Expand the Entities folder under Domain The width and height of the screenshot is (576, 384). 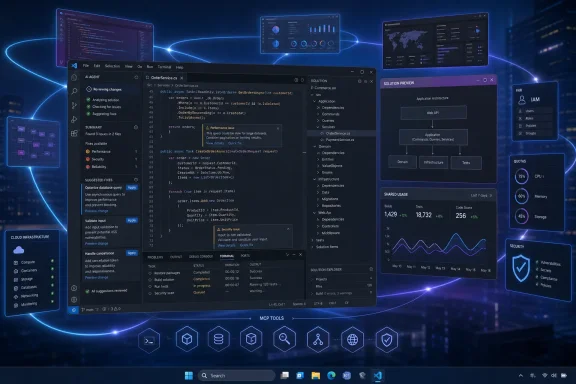pyautogui.click(x=318, y=159)
